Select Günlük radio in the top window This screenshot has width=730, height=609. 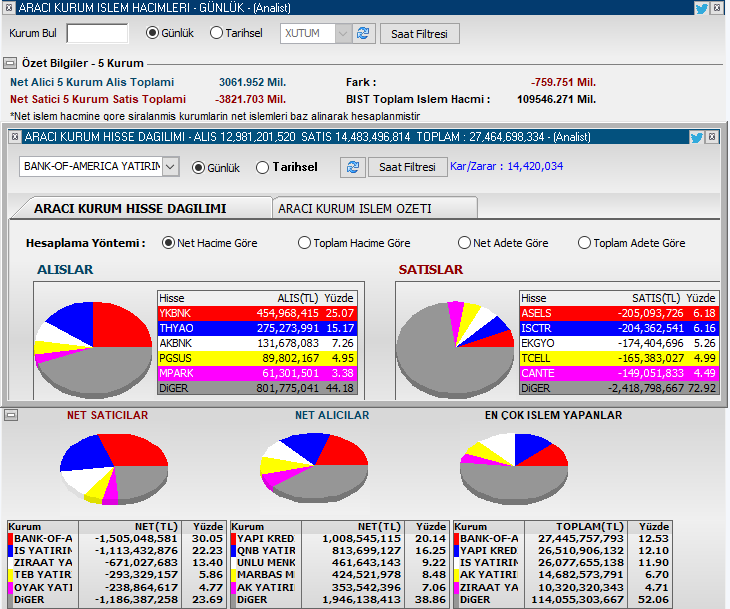point(152,33)
